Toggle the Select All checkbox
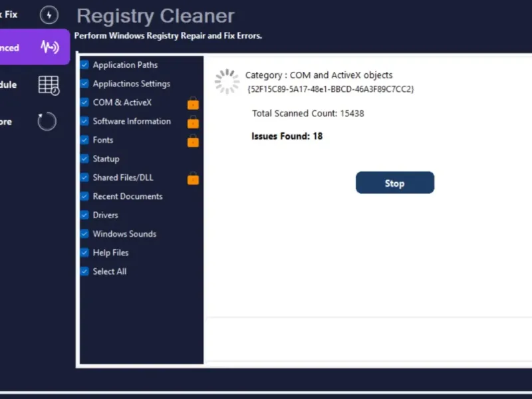Image resolution: width=532 pixels, height=399 pixels. 85,271
